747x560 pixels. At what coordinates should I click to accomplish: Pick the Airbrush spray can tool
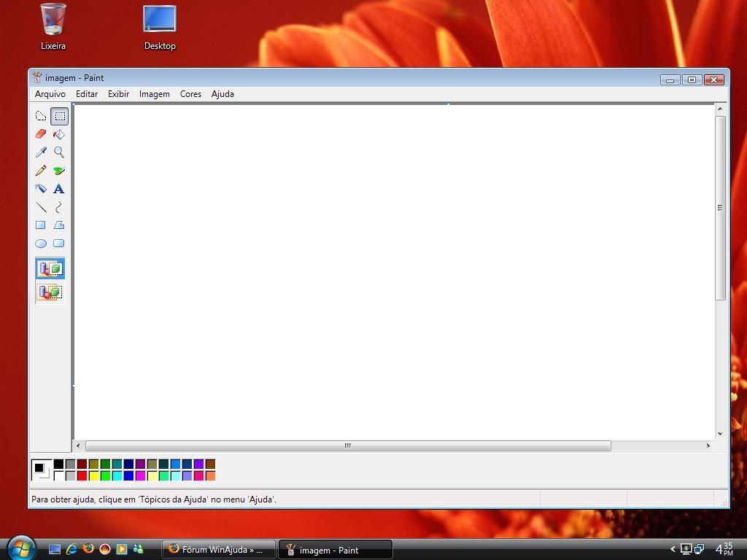pos(41,189)
